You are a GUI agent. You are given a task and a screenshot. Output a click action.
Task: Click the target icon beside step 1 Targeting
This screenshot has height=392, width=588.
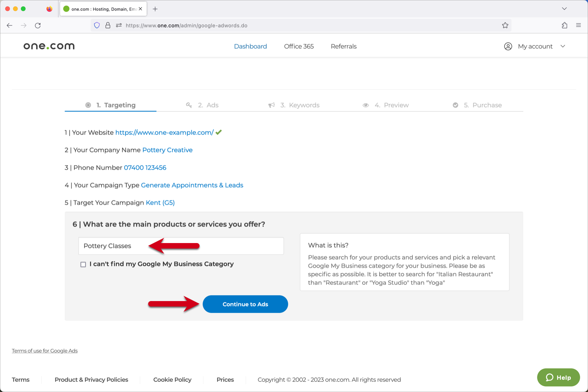pyautogui.click(x=88, y=105)
